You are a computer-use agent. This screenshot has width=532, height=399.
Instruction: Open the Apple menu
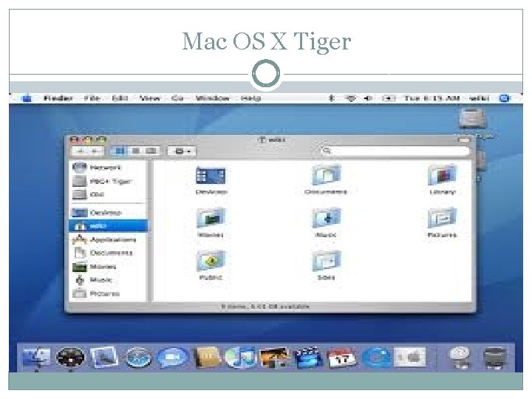[x=27, y=98]
